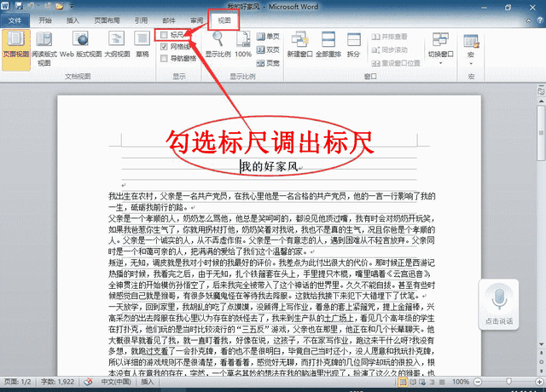546x392 pixels.
Task: Choose 页宽 page width zoom
Action: 268,63
